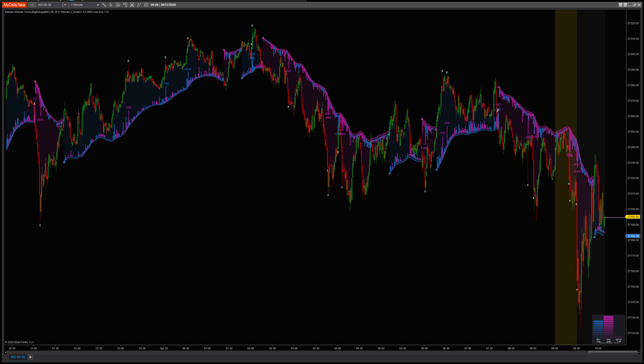
Task: Click the SELL 8.4K label
Action: point(608,340)
